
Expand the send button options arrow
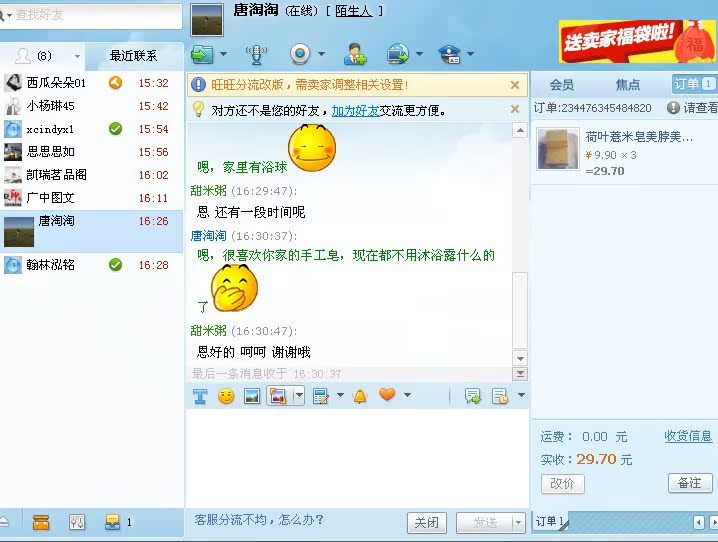(518, 522)
